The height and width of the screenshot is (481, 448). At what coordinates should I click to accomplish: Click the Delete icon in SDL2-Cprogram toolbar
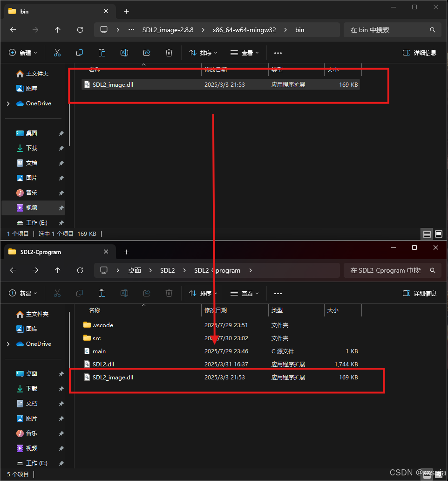(169, 293)
